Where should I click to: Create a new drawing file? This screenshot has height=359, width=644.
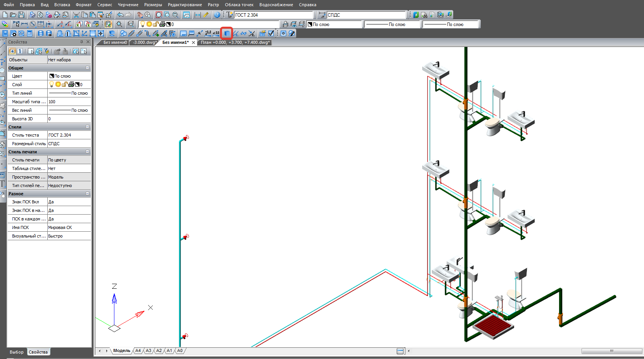[x=5, y=15]
